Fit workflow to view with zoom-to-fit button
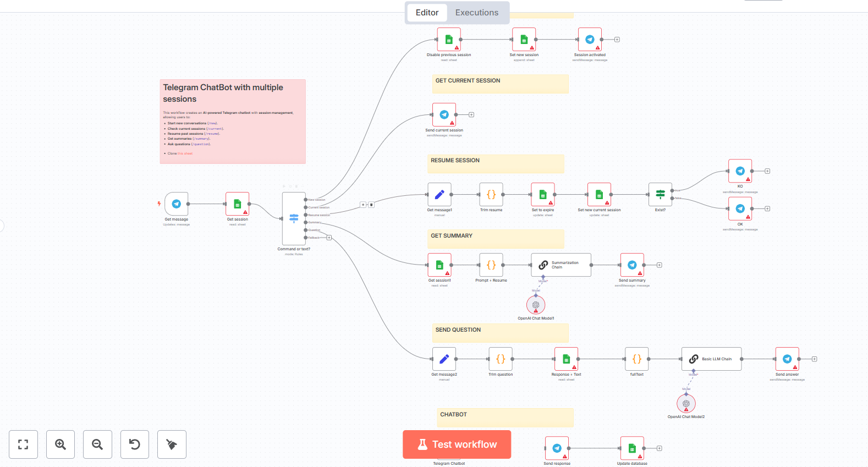This screenshot has width=868, height=467. point(23,444)
